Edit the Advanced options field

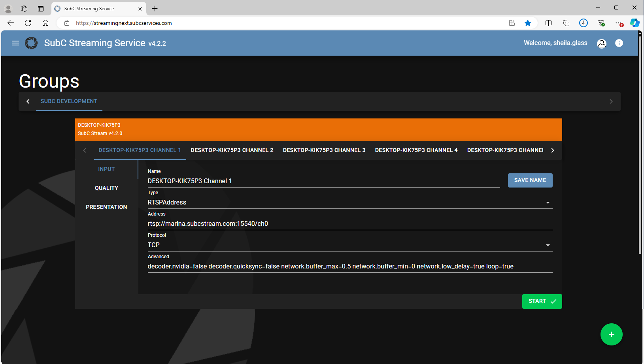350,266
